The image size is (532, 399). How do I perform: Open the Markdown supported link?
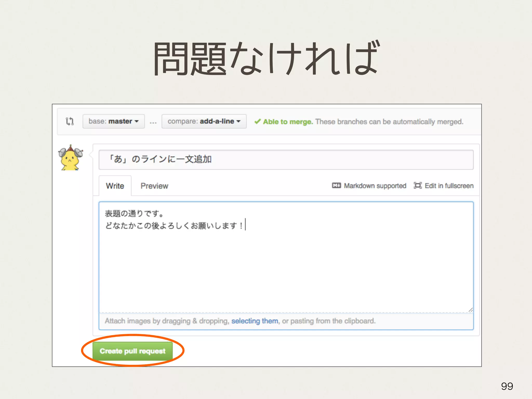click(x=375, y=186)
